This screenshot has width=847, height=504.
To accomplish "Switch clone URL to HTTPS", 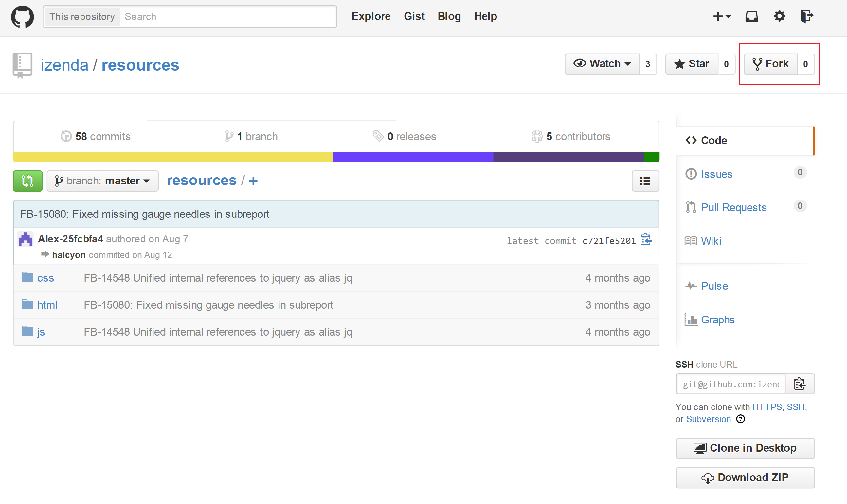I will 767,407.
